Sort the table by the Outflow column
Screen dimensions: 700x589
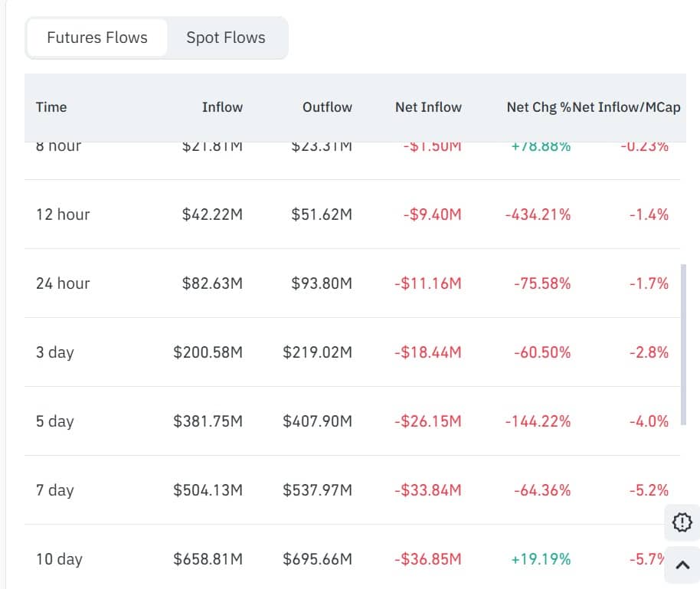pyautogui.click(x=327, y=107)
